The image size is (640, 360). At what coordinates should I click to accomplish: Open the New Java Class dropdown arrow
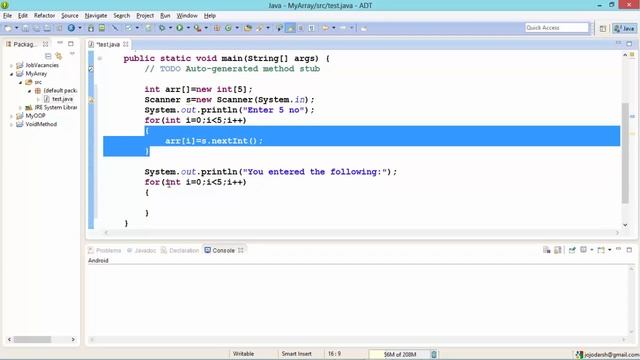click(x=237, y=28)
